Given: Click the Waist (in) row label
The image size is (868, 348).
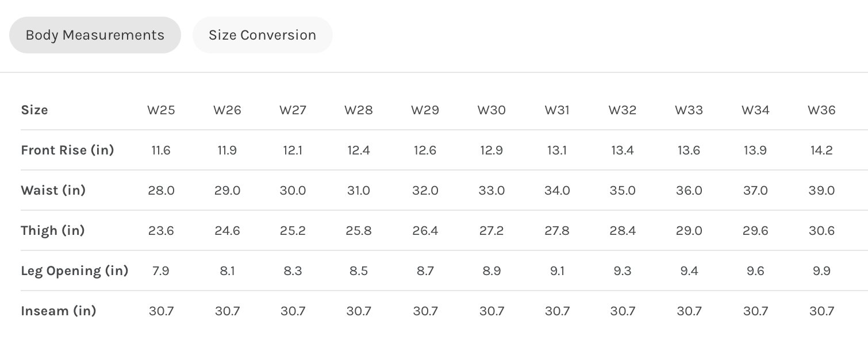Looking at the screenshot, I should [x=53, y=190].
